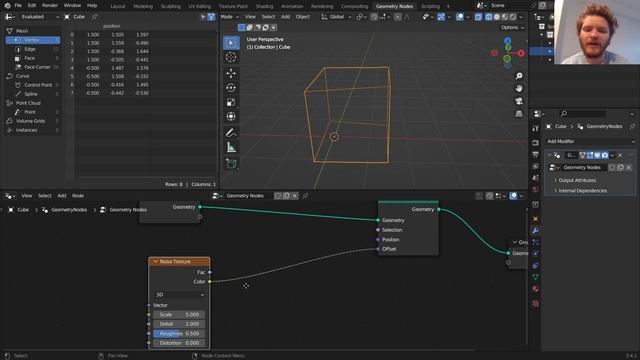The width and height of the screenshot is (640, 360).
Task: Toggle modifier viewport display visibility
Action: point(597,155)
